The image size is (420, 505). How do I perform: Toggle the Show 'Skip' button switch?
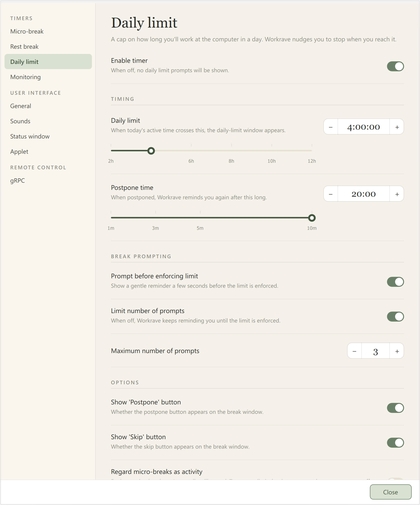(395, 443)
